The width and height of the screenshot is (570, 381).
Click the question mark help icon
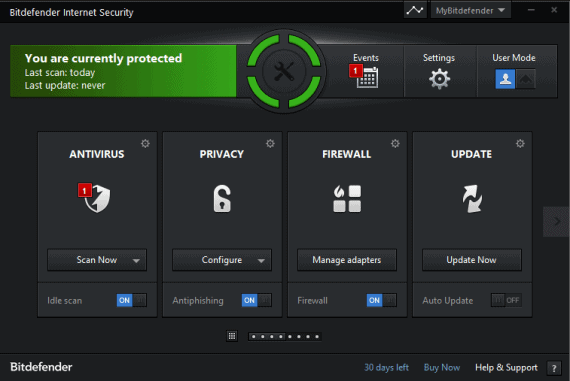554,368
